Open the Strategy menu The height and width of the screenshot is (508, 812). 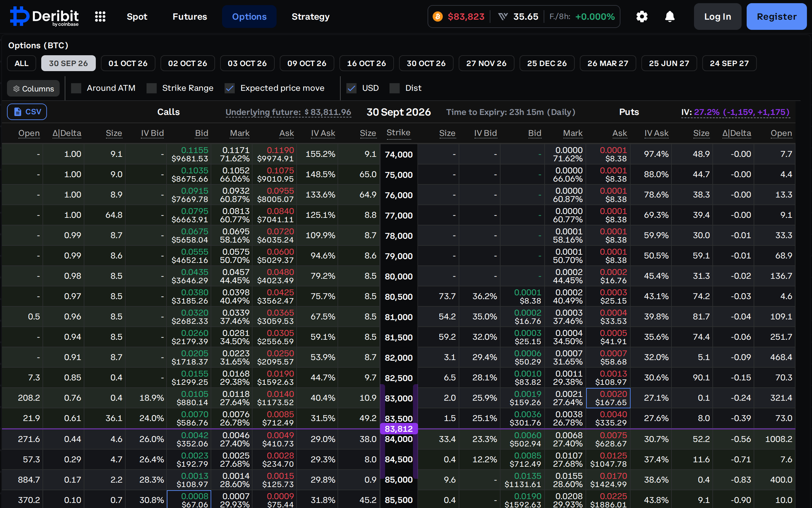[x=311, y=17]
